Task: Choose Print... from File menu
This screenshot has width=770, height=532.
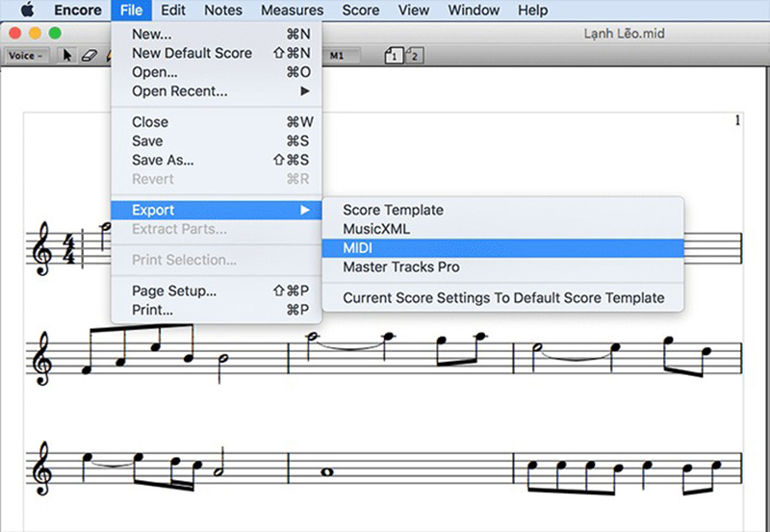Action: click(x=217, y=310)
